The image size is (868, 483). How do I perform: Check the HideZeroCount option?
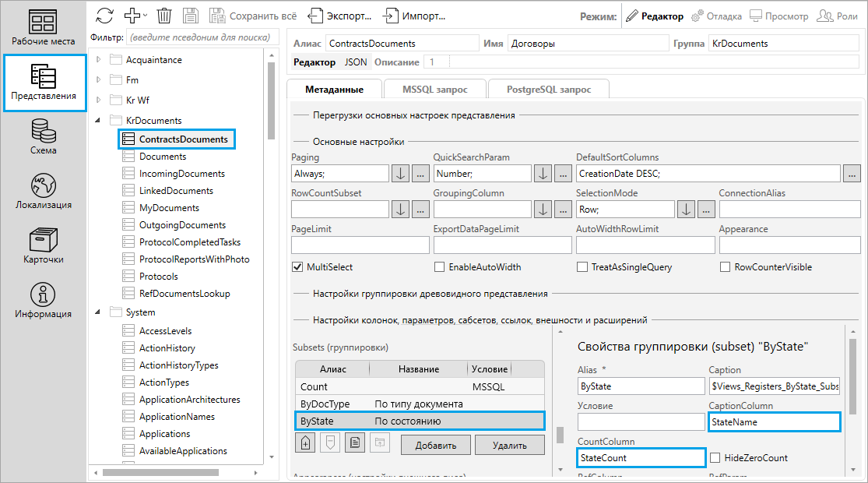pos(716,458)
